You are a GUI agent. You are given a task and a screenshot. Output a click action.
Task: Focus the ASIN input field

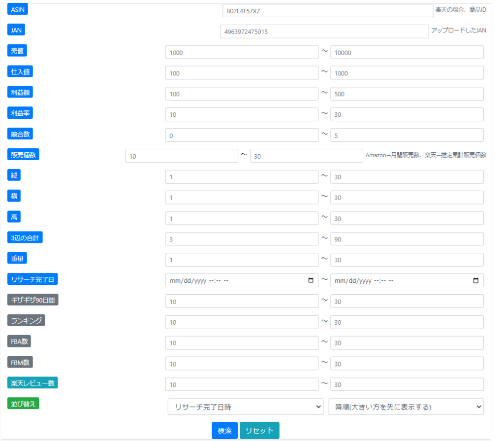pos(327,10)
